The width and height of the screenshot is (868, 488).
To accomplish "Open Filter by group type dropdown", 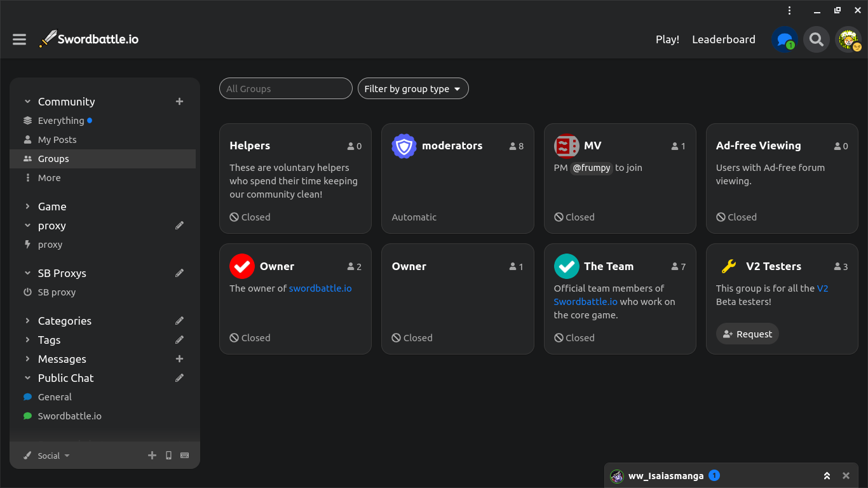I will click(413, 89).
